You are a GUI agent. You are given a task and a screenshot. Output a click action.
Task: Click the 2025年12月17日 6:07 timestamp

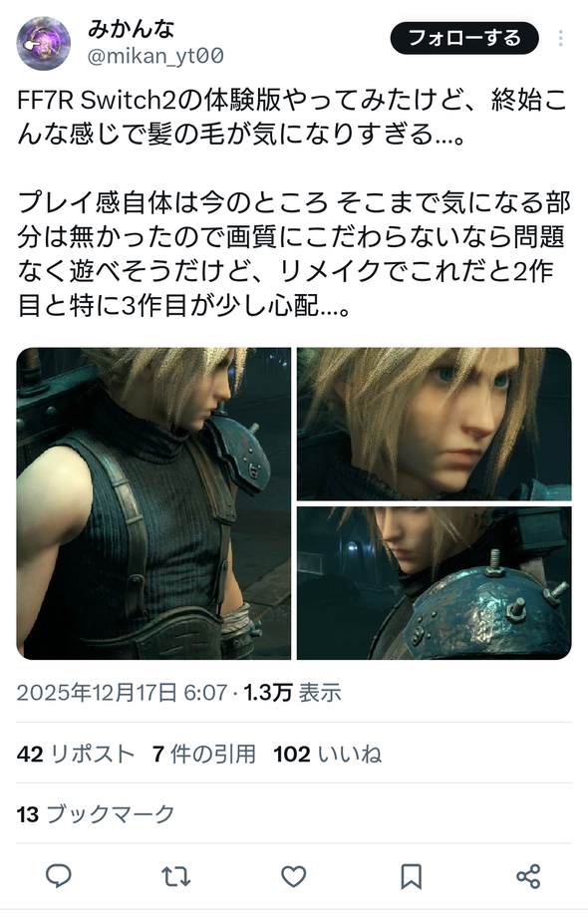click(x=122, y=693)
